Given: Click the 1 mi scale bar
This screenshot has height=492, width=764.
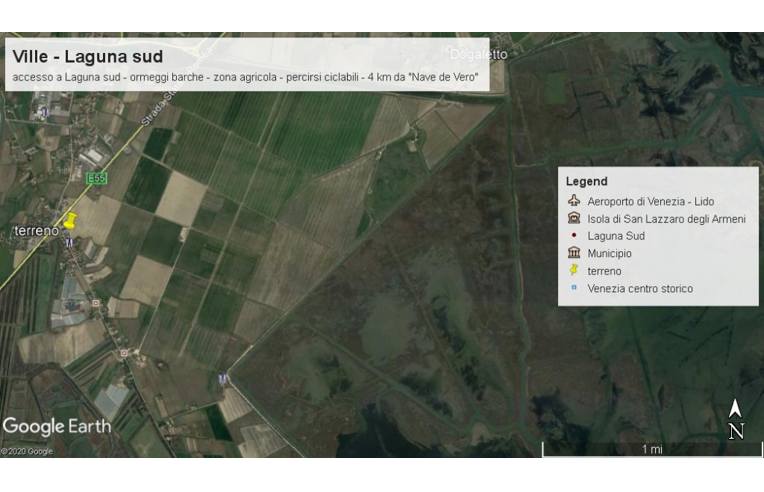Looking at the screenshot, I should [x=651, y=451].
